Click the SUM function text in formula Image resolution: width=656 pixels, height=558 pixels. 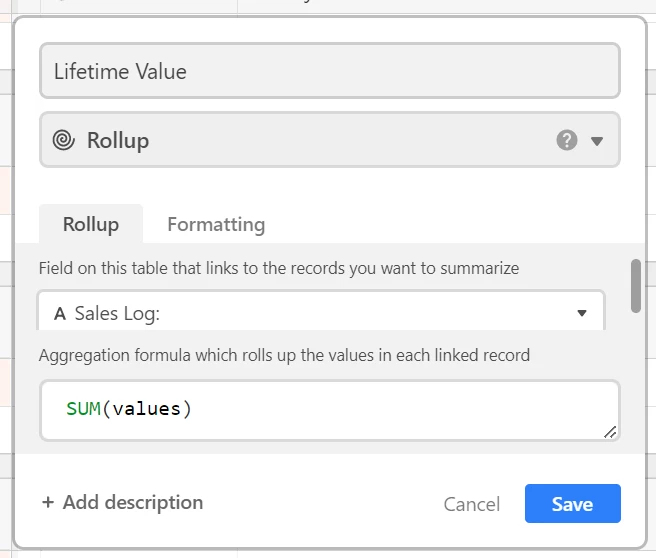point(83,409)
